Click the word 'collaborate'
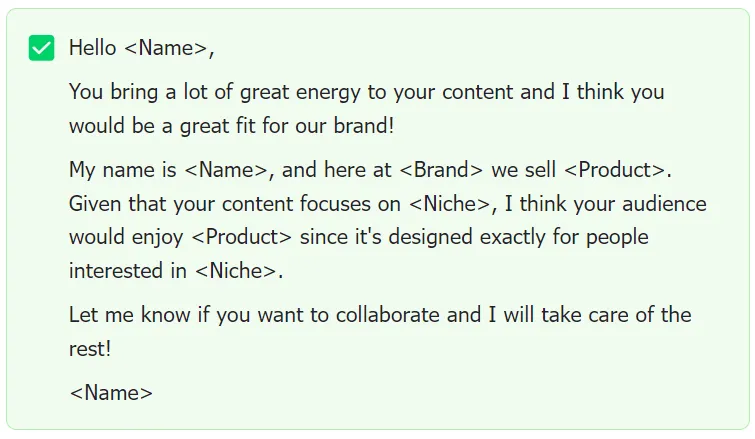The image size is (755, 439). [388, 315]
